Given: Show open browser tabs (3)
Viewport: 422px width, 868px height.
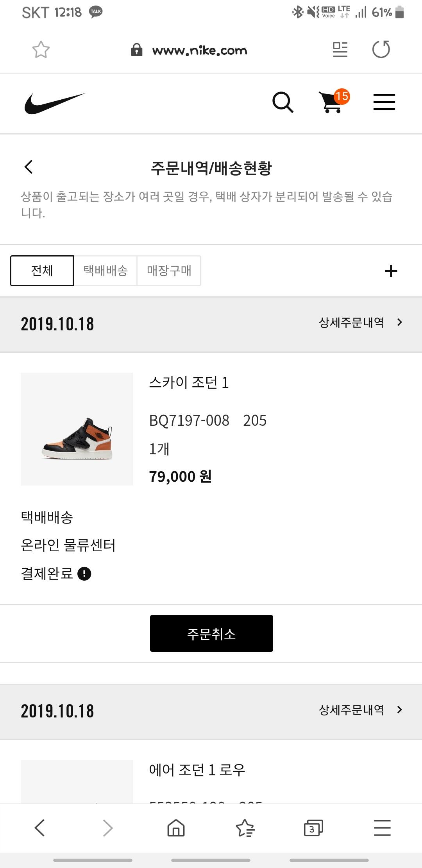Looking at the screenshot, I should [313, 828].
